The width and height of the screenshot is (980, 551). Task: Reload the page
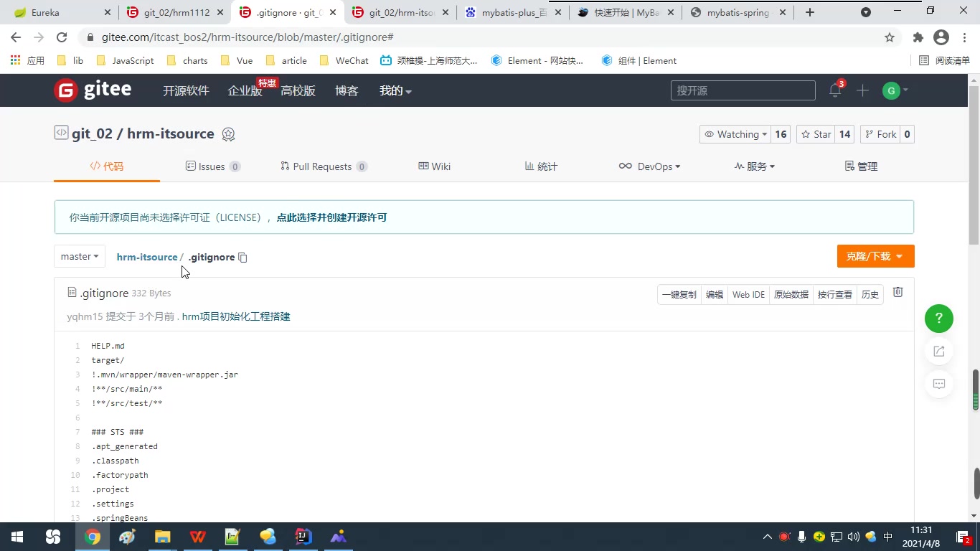pos(62,37)
